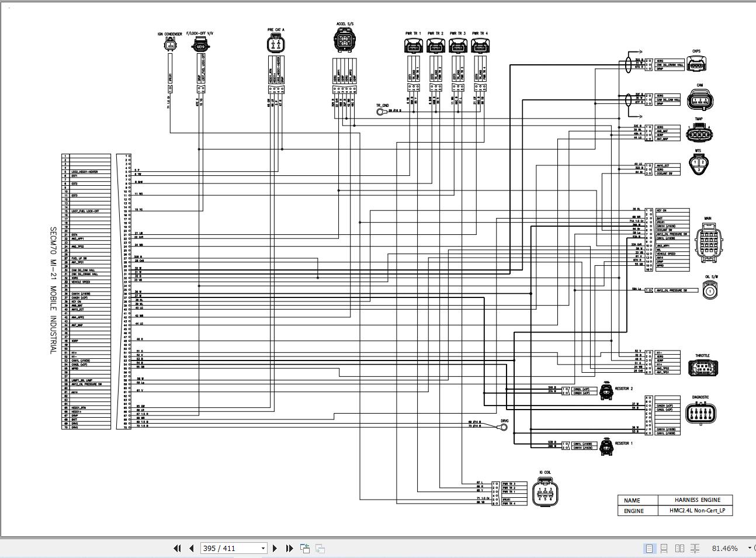Click the THROTTLE connector symbol
This screenshot has width=756, height=558.
703,368
